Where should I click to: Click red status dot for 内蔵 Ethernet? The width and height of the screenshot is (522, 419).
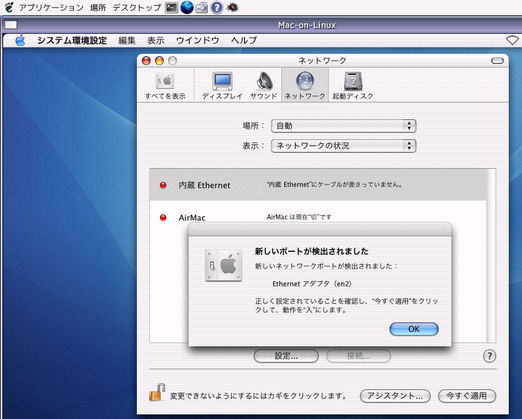(163, 185)
